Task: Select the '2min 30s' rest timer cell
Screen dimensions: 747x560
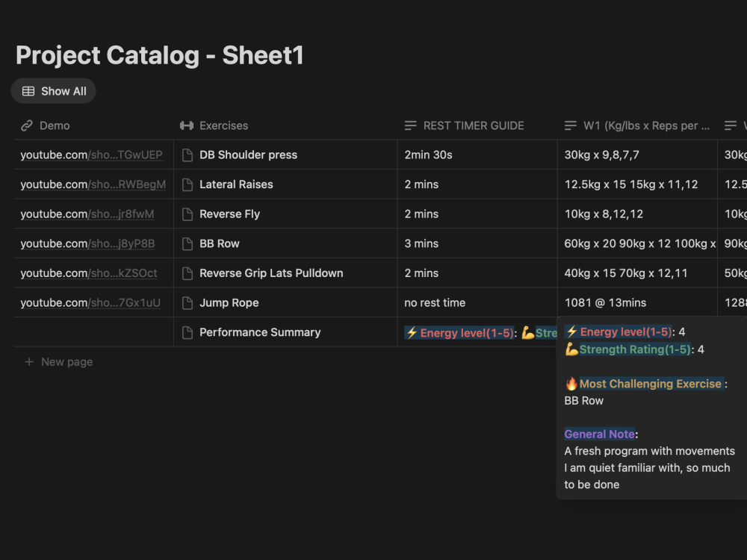Action: pyautogui.click(x=477, y=155)
